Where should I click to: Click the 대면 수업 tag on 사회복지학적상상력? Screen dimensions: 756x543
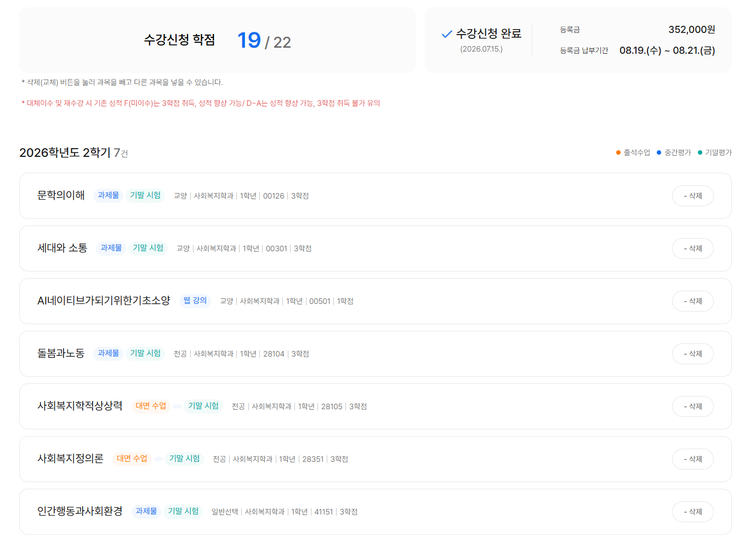(x=151, y=406)
